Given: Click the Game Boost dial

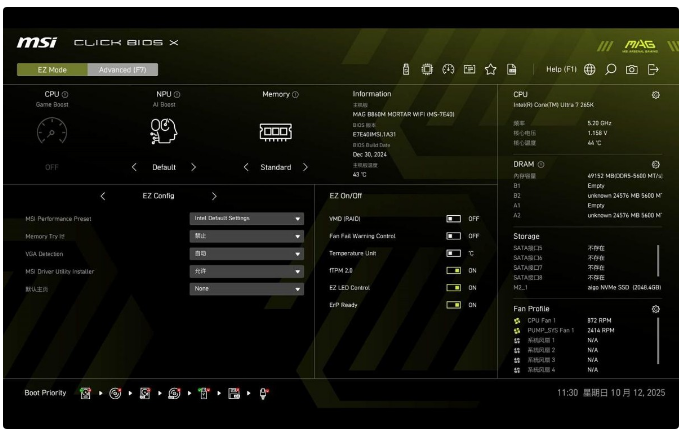Looking at the screenshot, I should [x=52, y=131].
